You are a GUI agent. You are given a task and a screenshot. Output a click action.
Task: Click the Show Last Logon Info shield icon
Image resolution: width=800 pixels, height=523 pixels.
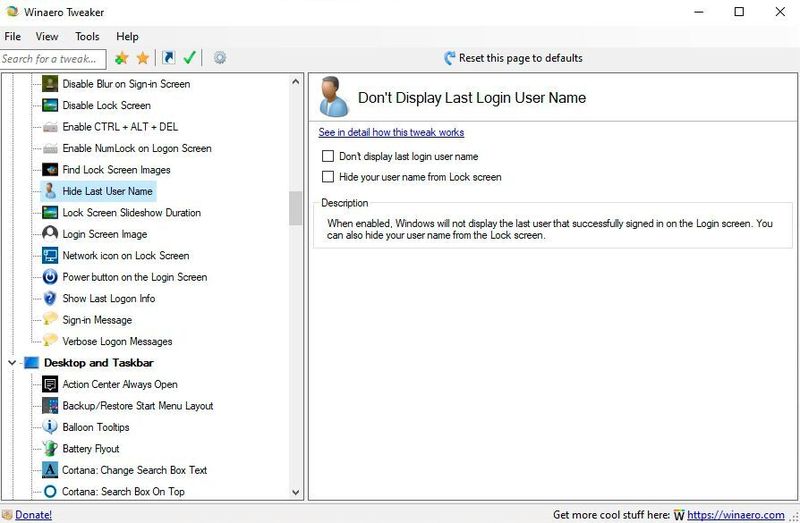click(x=50, y=298)
